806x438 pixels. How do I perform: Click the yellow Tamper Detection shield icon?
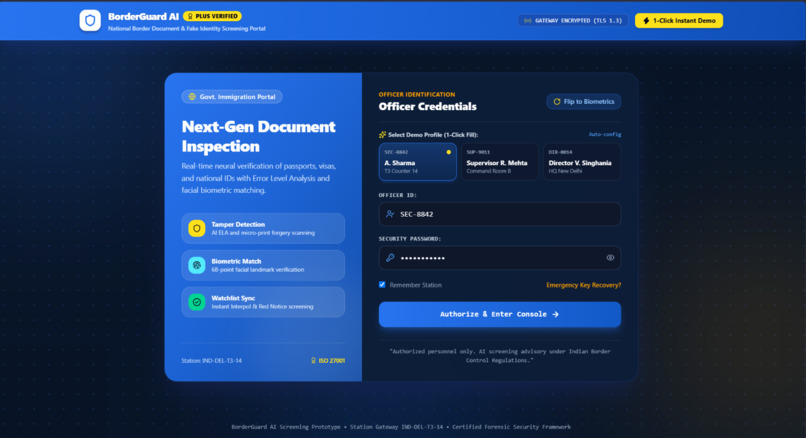click(x=196, y=228)
